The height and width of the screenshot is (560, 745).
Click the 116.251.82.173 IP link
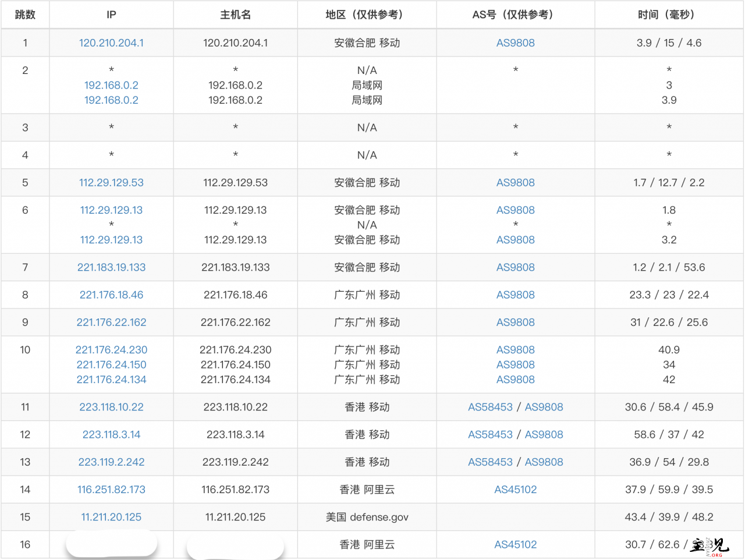[111, 490]
